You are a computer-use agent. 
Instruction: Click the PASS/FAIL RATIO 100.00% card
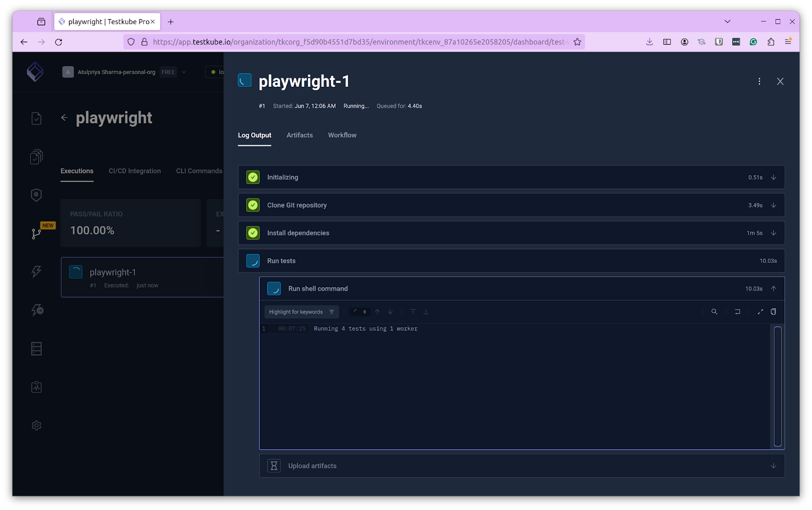coord(130,223)
